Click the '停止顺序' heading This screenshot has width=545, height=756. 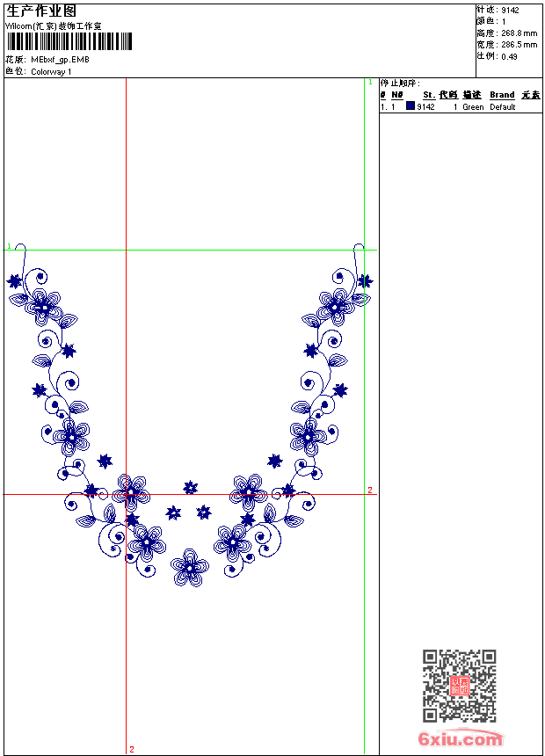pyautogui.click(x=400, y=83)
